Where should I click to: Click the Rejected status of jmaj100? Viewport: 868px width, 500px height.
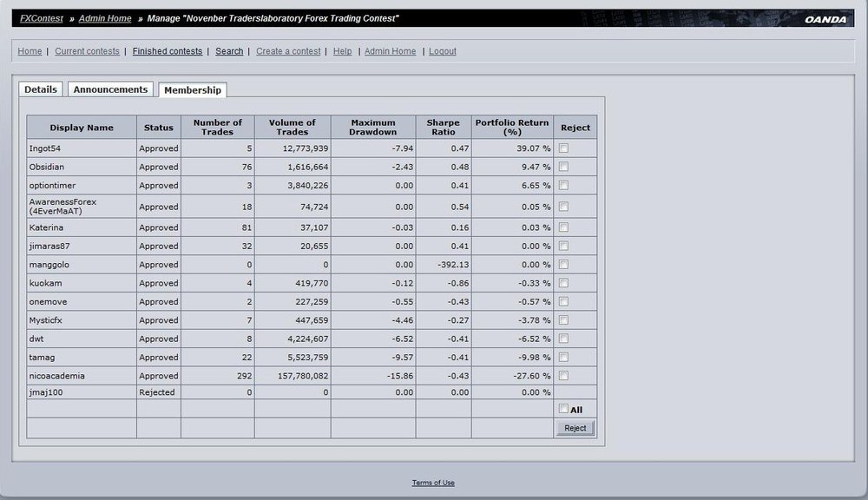tap(156, 392)
